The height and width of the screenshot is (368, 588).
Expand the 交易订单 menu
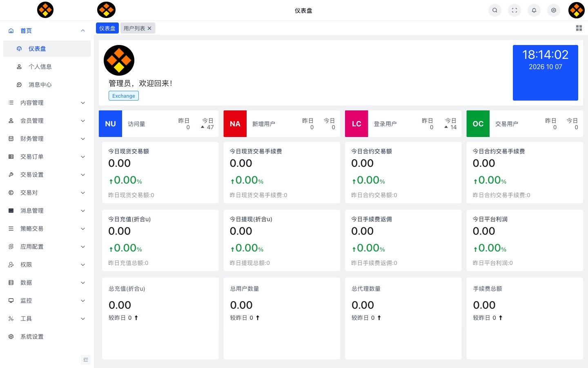click(47, 157)
